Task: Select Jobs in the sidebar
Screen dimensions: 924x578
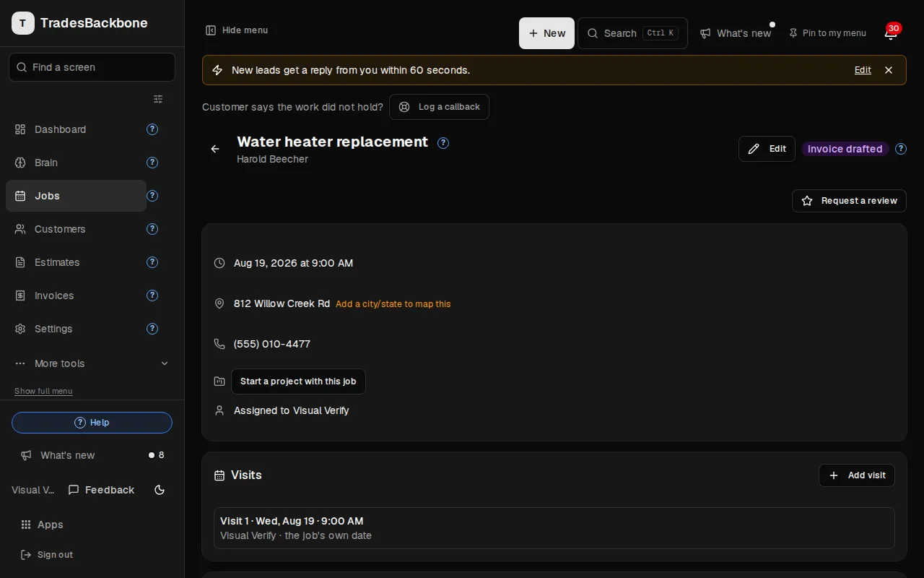Action: 76,196
